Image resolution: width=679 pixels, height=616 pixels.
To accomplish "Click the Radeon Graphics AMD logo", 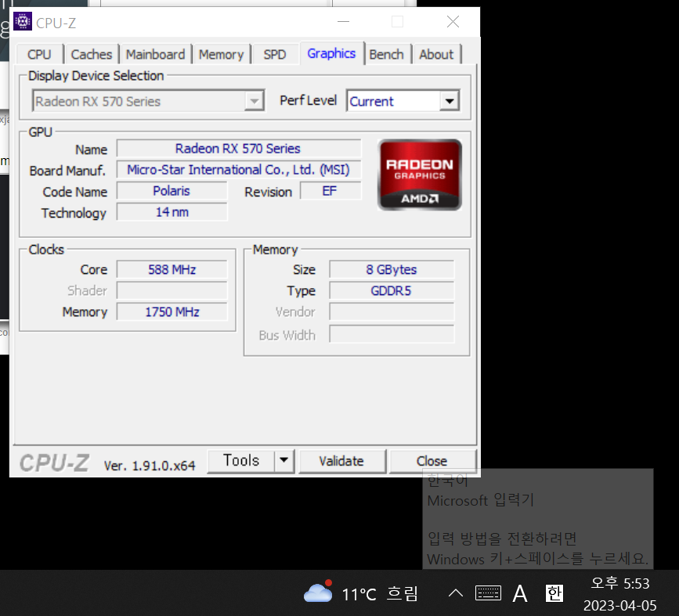I will 420,175.
